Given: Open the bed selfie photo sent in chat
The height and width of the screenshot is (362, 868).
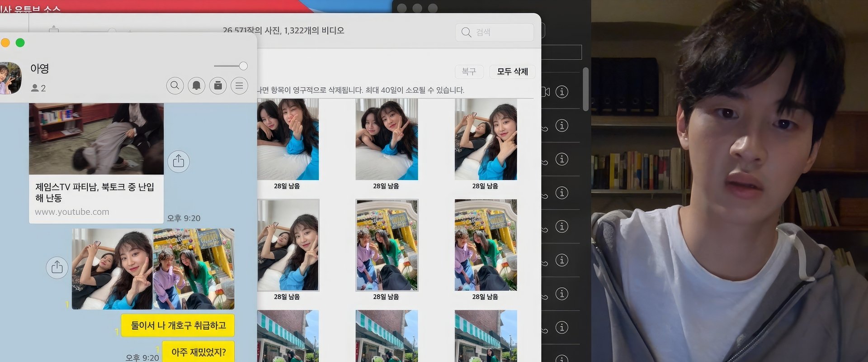Looking at the screenshot, I should click(112, 269).
